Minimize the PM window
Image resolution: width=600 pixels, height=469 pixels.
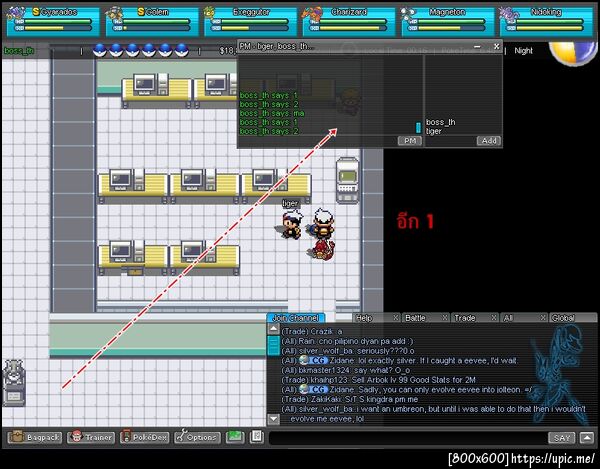click(x=477, y=47)
